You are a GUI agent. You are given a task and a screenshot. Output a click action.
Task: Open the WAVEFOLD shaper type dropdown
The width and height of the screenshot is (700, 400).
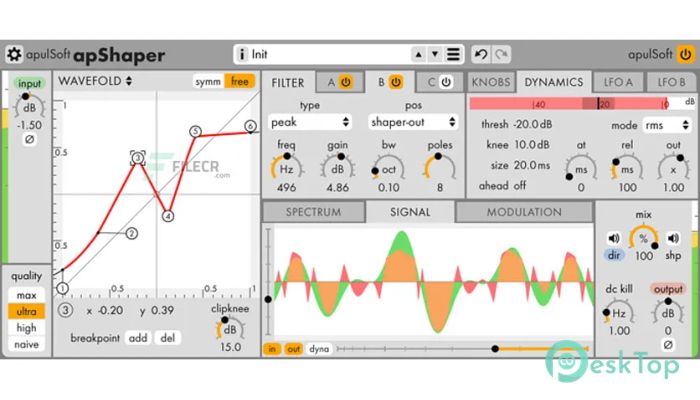95,81
